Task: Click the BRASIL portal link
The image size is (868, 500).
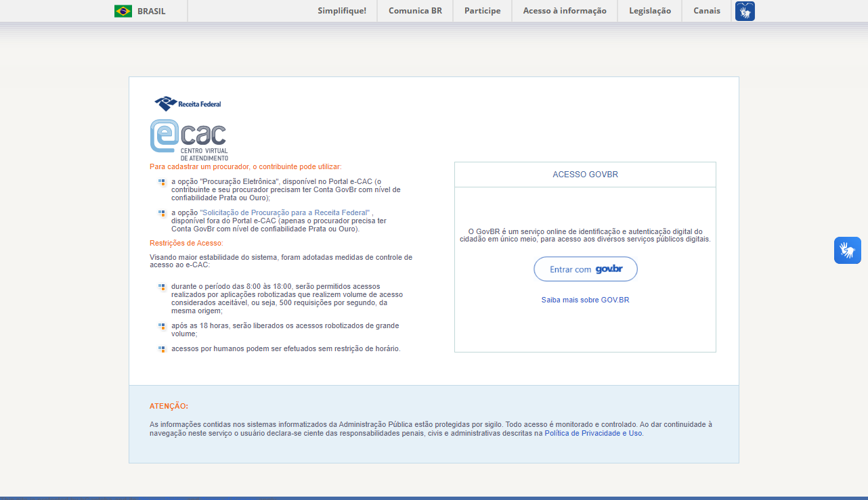Action: [x=151, y=11]
